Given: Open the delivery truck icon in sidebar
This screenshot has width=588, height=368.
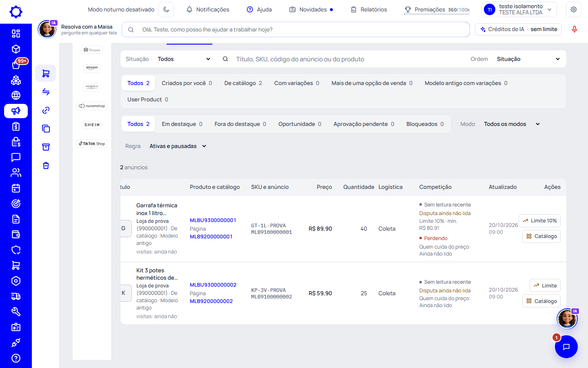Looking at the screenshot, I should (x=16, y=296).
